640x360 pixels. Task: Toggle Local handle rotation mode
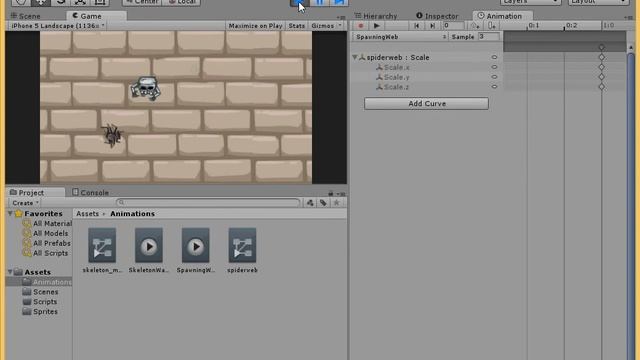(x=181, y=2)
